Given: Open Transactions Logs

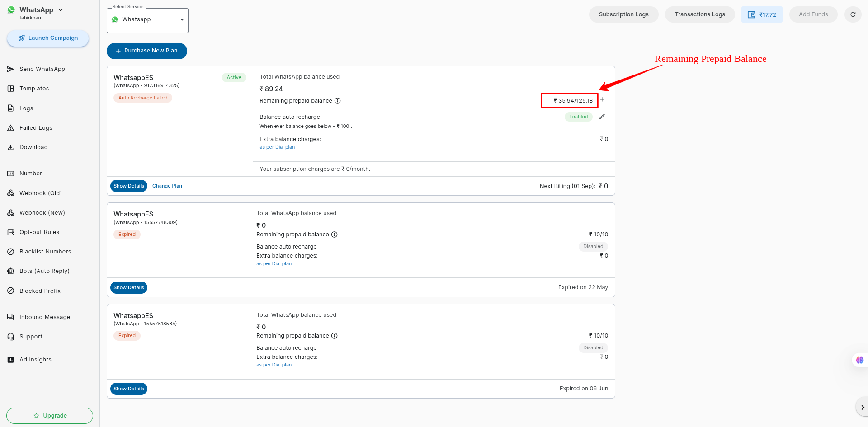Looking at the screenshot, I should [x=700, y=14].
